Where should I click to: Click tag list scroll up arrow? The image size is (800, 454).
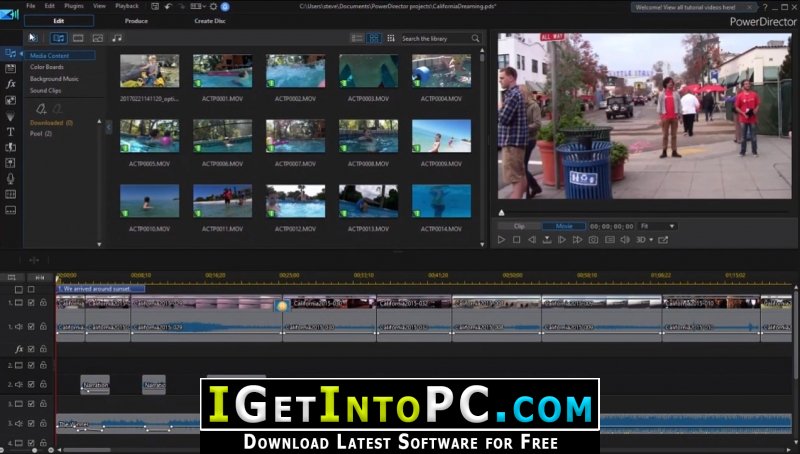point(99,121)
